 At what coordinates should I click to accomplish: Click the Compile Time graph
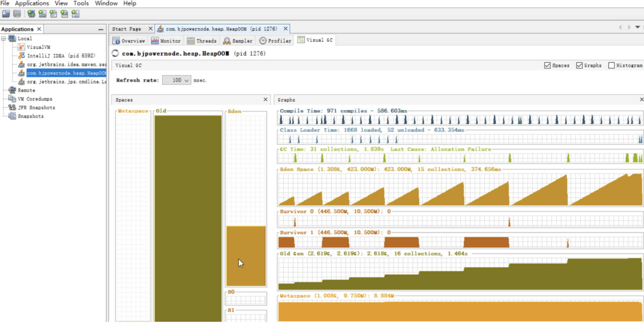coord(460,119)
